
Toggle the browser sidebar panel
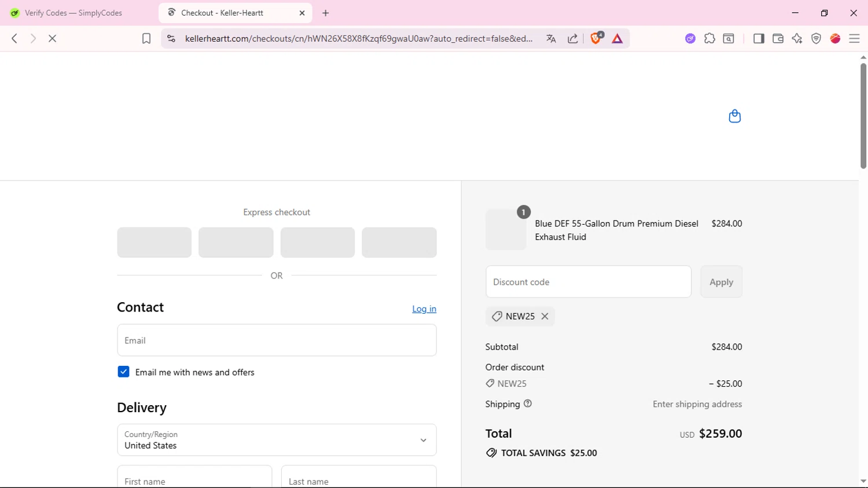(x=759, y=39)
